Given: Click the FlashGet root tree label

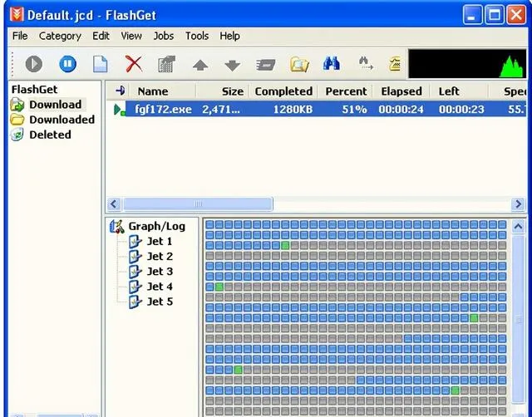Looking at the screenshot, I should point(34,90).
